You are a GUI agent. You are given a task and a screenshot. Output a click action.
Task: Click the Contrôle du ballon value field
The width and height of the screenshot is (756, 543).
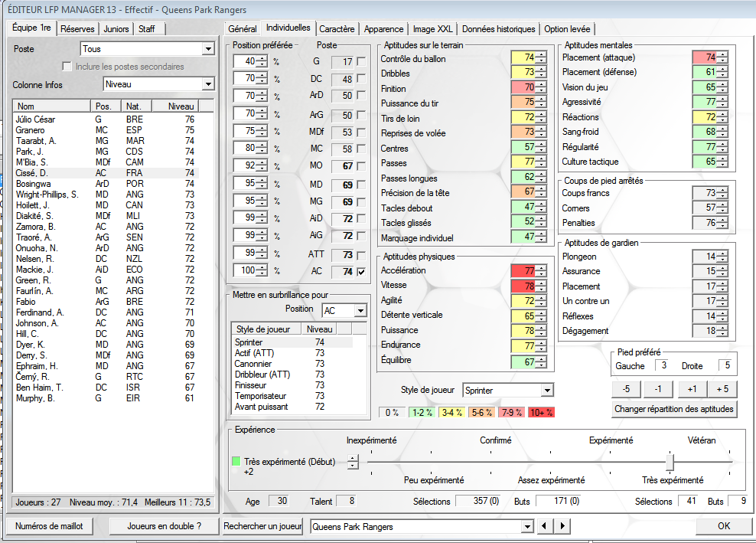click(x=524, y=57)
